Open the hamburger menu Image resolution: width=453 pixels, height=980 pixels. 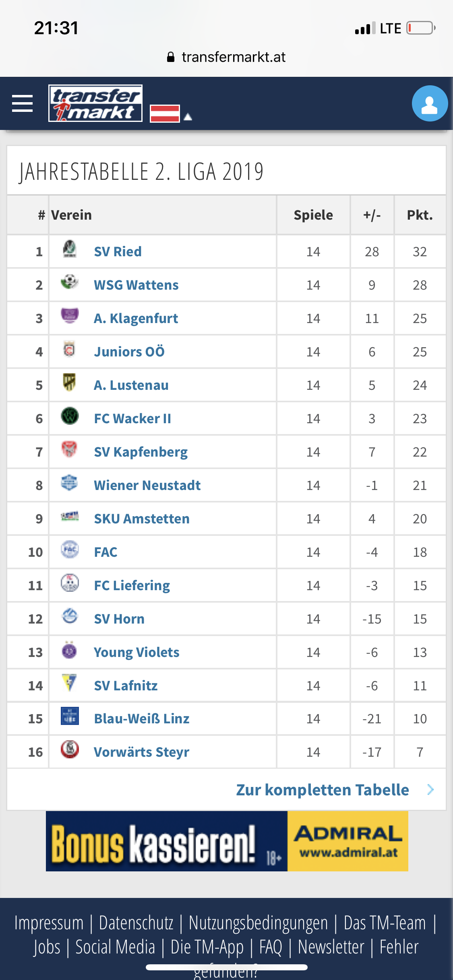coord(22,103)
